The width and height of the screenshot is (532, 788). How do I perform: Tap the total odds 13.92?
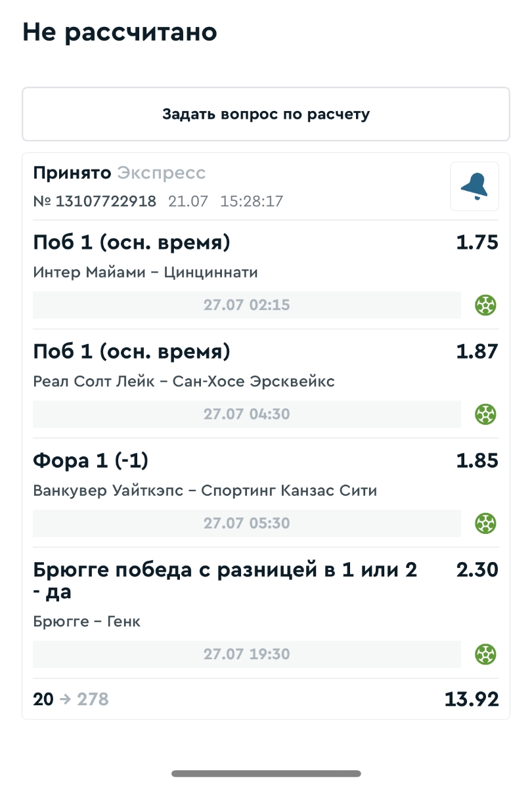(x=472, y=699)
